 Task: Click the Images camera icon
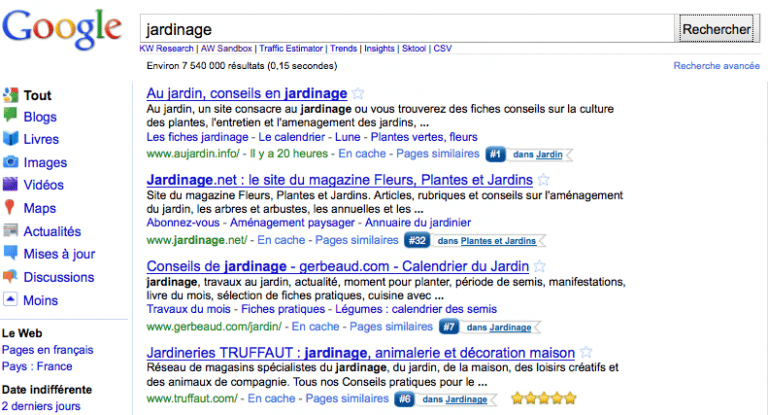point(10,162)
